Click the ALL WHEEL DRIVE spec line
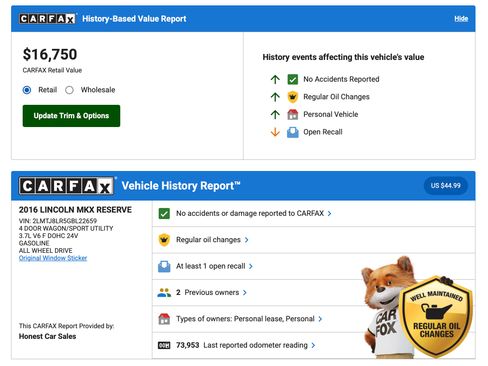 (x=45, y=250)
